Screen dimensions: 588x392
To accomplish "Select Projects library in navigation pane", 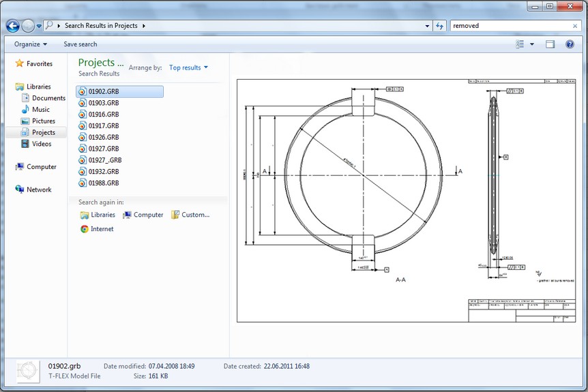I will click(x=44, y=132).
